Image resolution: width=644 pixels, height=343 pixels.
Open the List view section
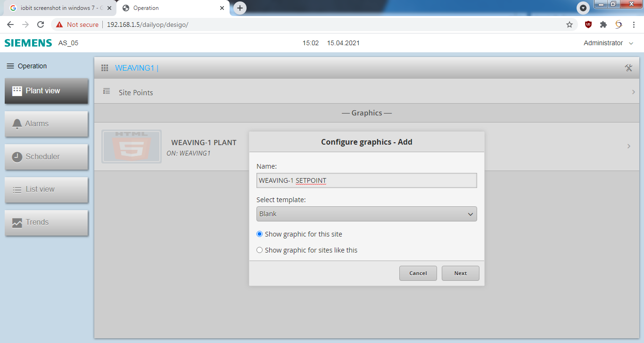pos(46,190)
